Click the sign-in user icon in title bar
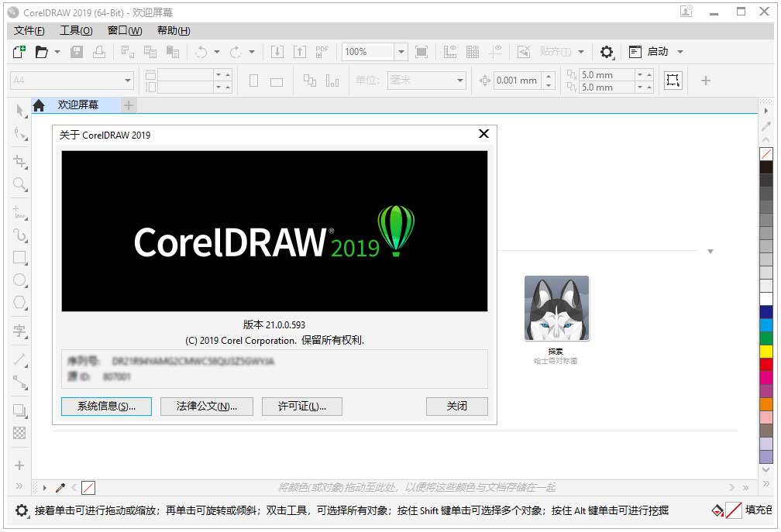Viewport: 781px width, 532px height. [686, 12]
